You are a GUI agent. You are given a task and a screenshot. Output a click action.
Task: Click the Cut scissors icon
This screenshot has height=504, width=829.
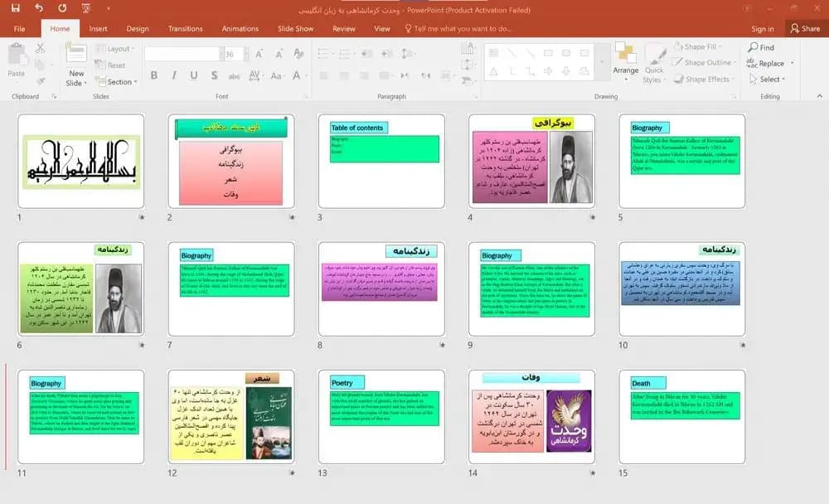(x=40, y=49)
